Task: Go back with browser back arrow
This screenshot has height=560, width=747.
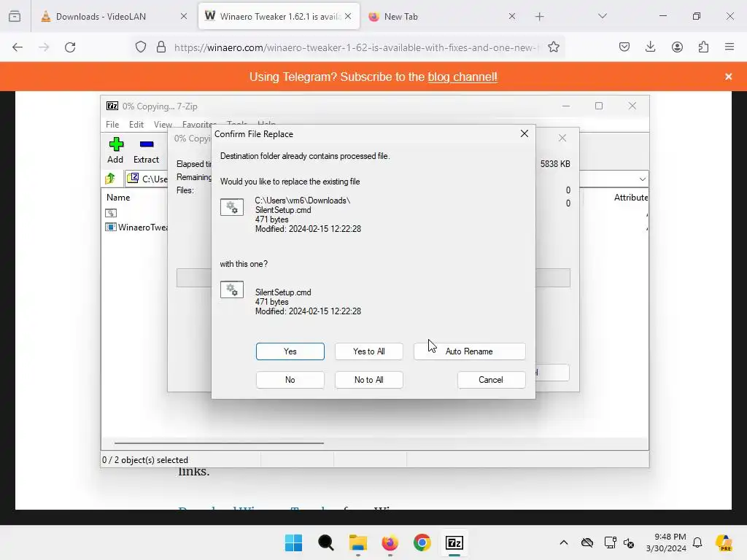Action: click(18, 47)
